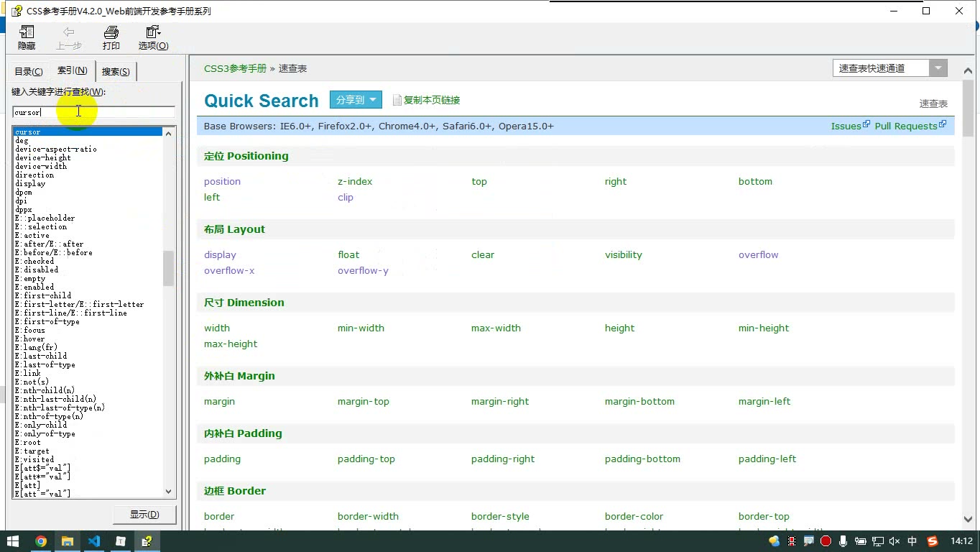Click the page scrollbar down arrow
The image size is (980, 552).
point(968,519)
